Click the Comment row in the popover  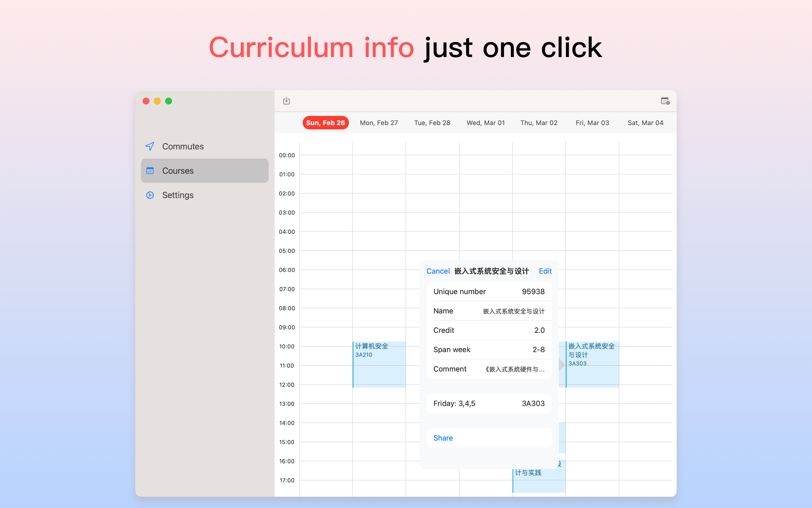pyautogui.click(x=489, y=369)
